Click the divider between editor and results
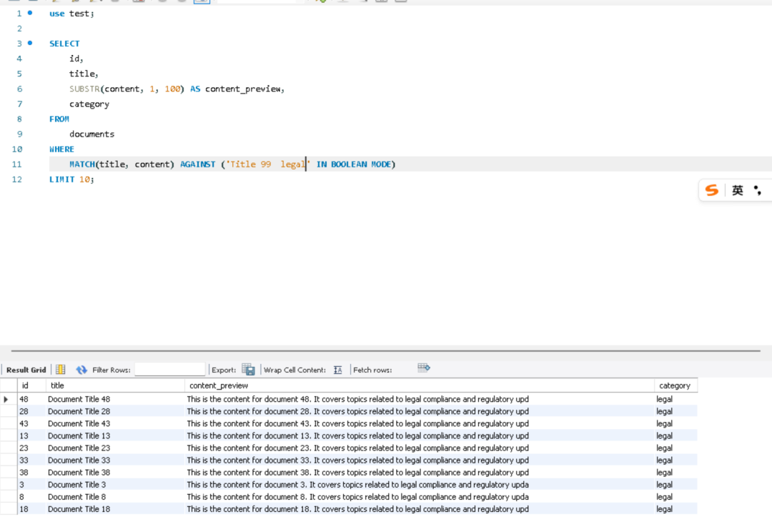 [x=386, y=350]
